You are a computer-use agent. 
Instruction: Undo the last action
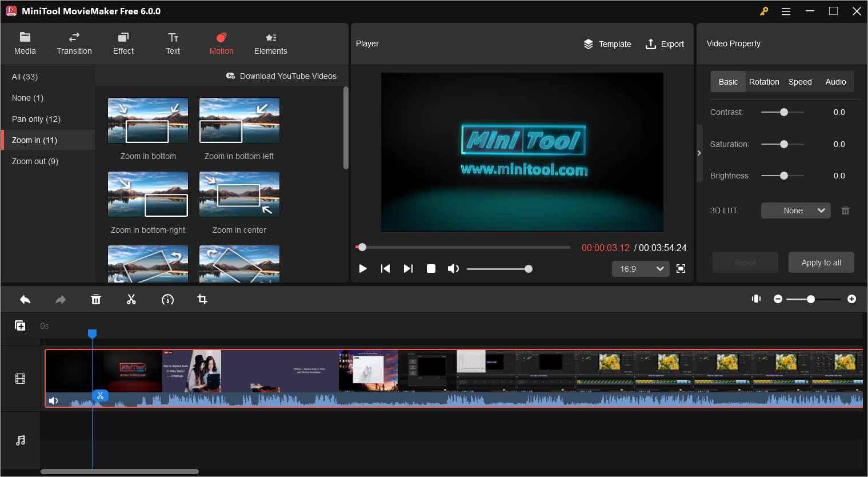click(25, 300)
